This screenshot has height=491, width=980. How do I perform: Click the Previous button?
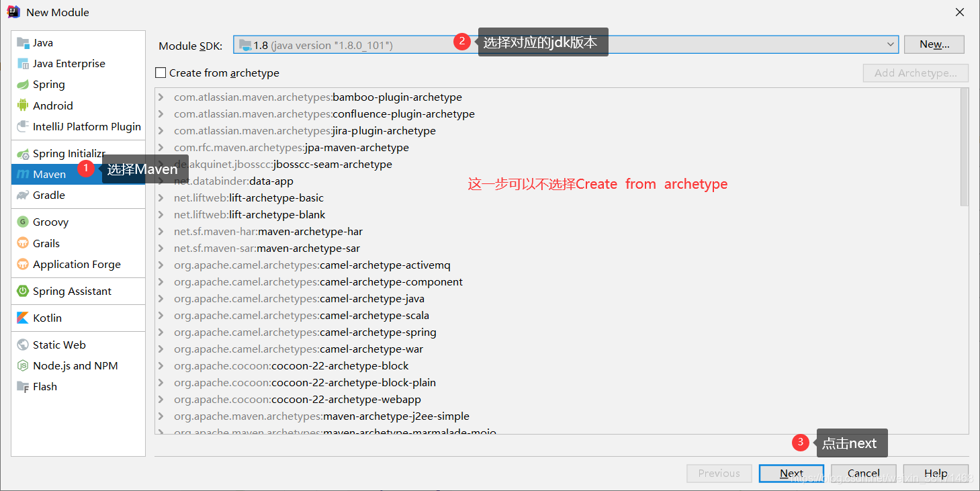coord(719,474)
